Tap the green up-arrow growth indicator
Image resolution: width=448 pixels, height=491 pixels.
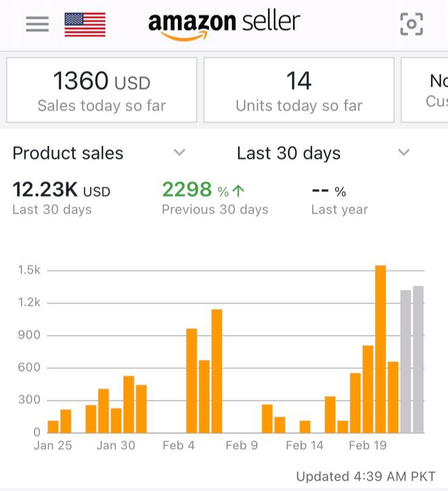[239, 191]
